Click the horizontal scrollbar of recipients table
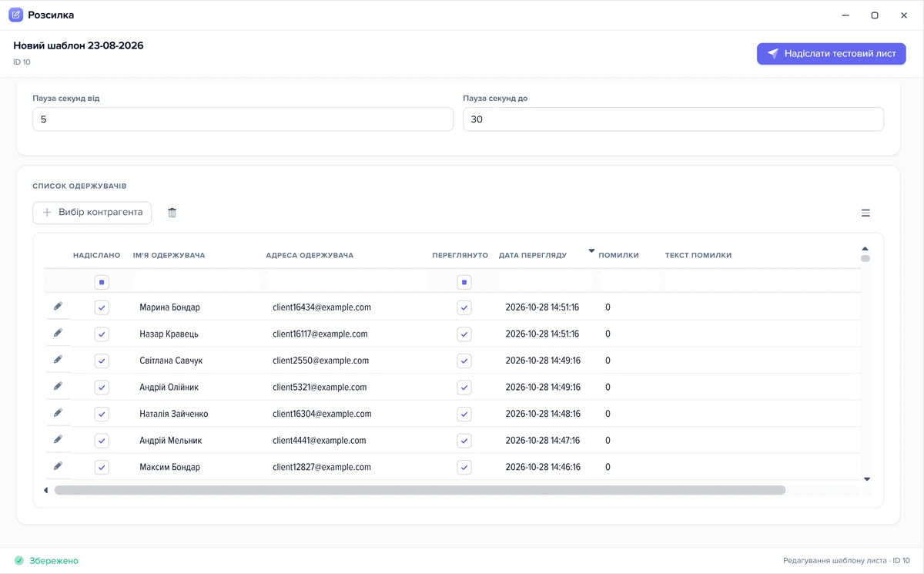924x574 pixels. pyautogui.click(x=420, y=490)
